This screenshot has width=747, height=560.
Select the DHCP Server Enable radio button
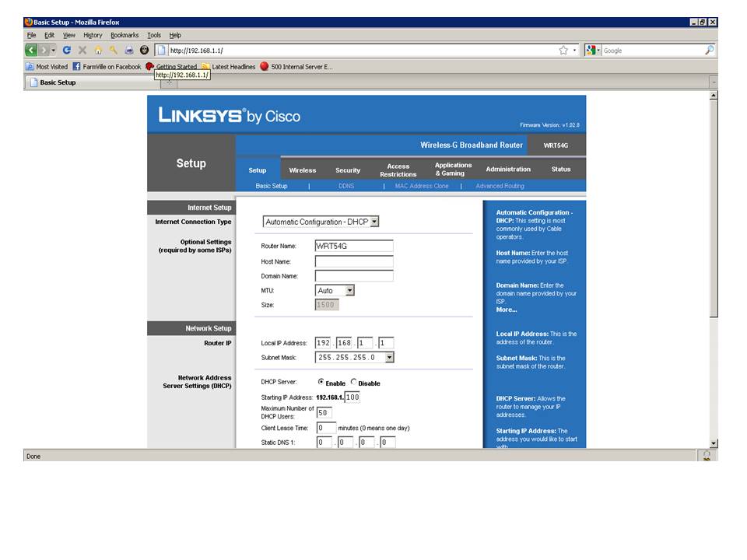pos(321,382)
